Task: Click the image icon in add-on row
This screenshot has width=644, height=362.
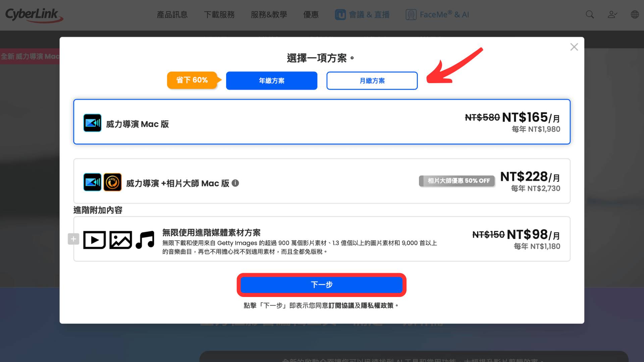Action: 120,240
